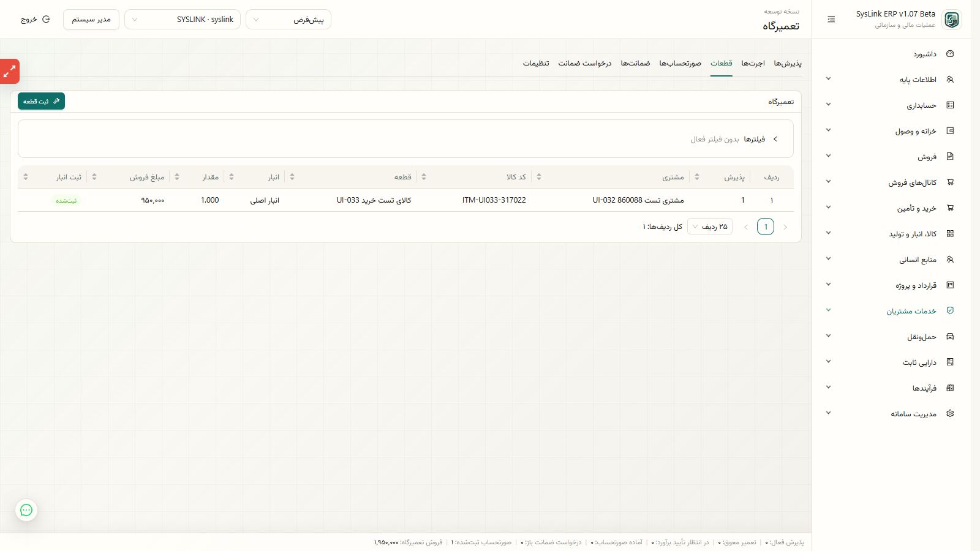Sort the انبار column

pos(232,177)
